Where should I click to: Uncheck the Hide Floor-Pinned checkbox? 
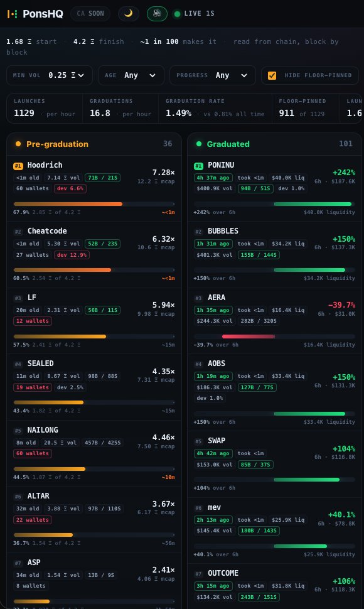click(272, 75)
